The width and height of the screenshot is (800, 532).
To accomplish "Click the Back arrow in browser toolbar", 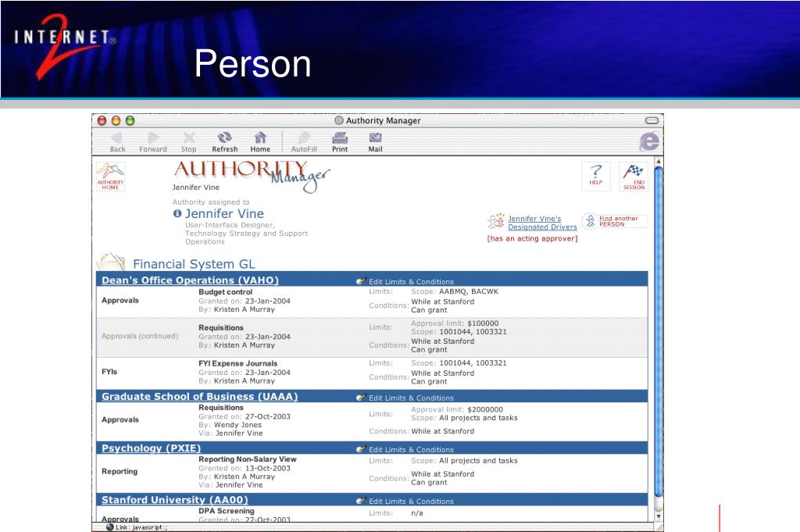I will coord(117,142).
